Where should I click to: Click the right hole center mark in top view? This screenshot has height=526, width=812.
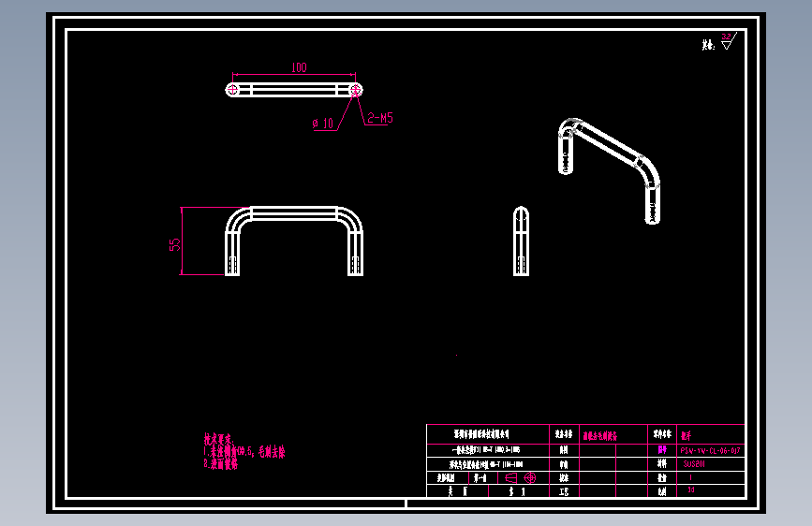(x=355, y=90)
